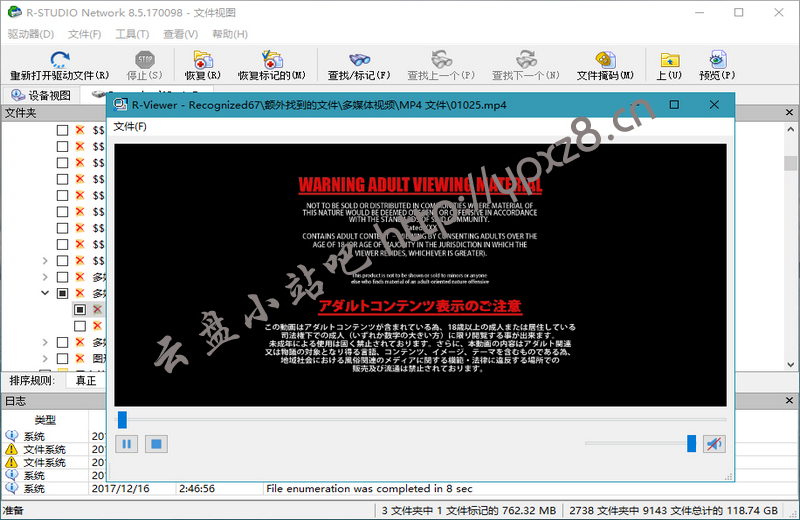Image resolution: width=800 pixels, height=520 pixels.
Task: Toggle the partially checked expanded folder checkbox
Action: pyautogui.click(x=62, y=294)
